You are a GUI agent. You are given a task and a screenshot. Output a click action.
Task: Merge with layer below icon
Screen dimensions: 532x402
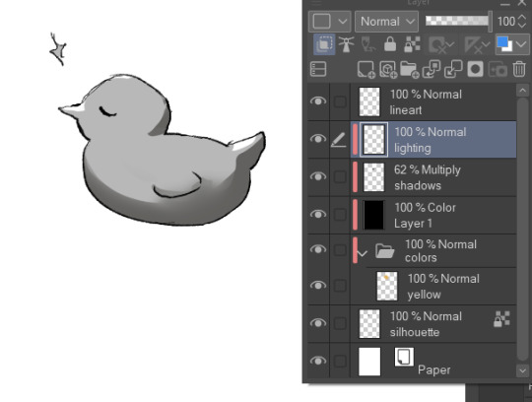point(453,69)
